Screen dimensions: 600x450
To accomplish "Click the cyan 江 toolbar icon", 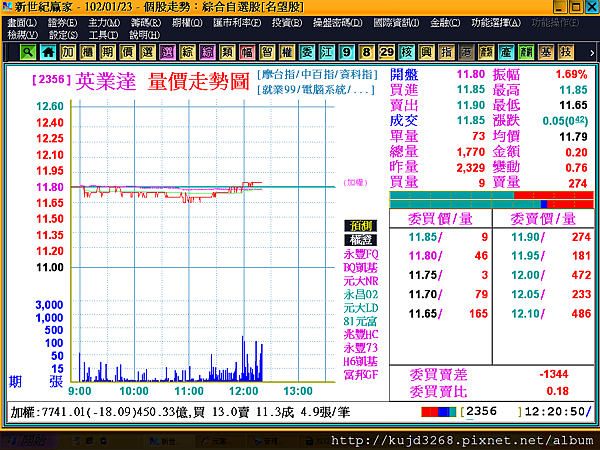I will [326, 52].
